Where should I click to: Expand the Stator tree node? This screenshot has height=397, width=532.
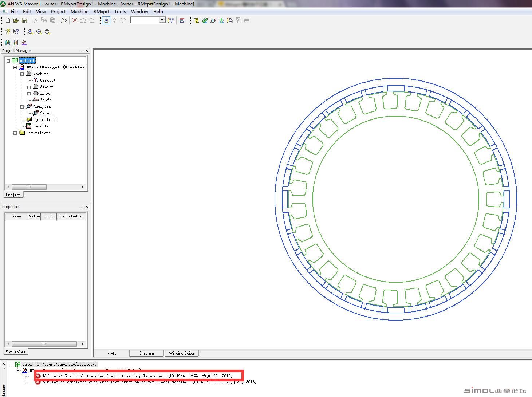pyautogui.click(x=29, y=87)
